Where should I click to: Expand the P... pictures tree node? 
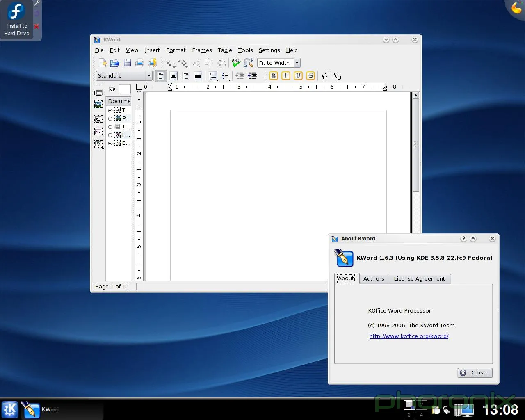[110, 119]
